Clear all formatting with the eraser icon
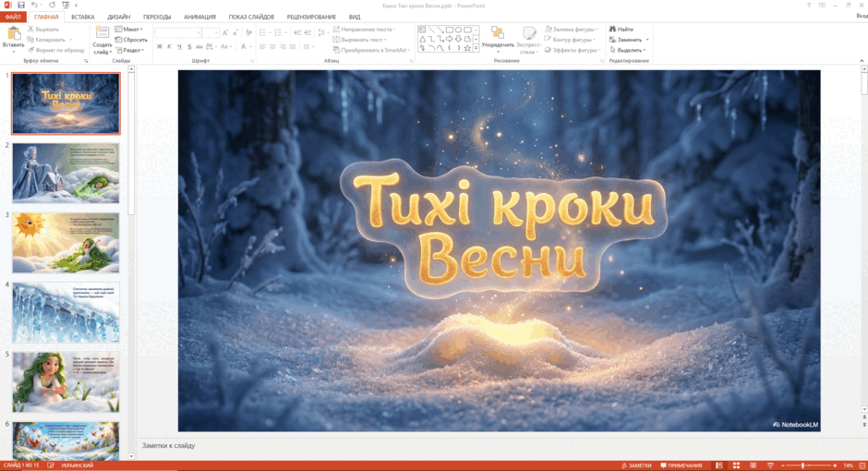 248,33
